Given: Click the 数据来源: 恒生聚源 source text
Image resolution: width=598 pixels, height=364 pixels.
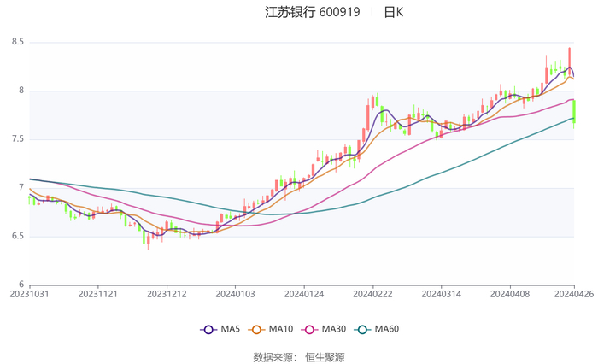Looking at the screenshot, I should [299, 357].
